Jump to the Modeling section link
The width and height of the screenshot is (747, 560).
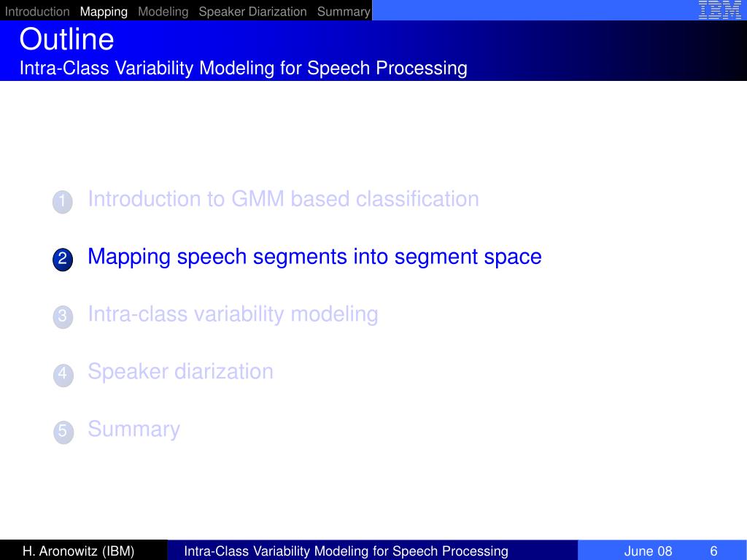tap(163, 12)
